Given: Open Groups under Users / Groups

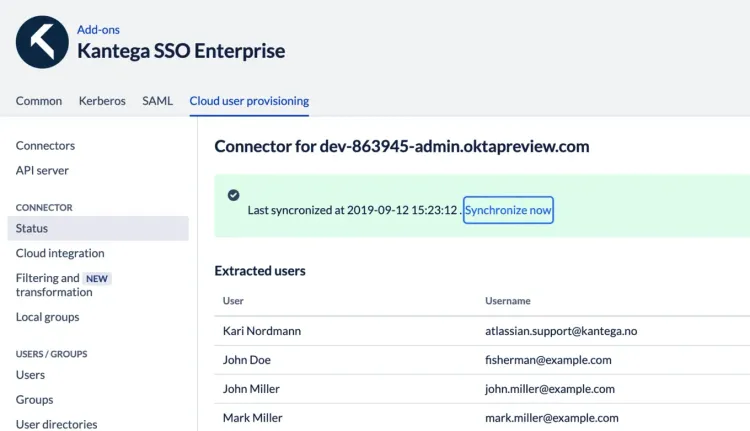Looking at the screenshot, I should pos(34,399).
